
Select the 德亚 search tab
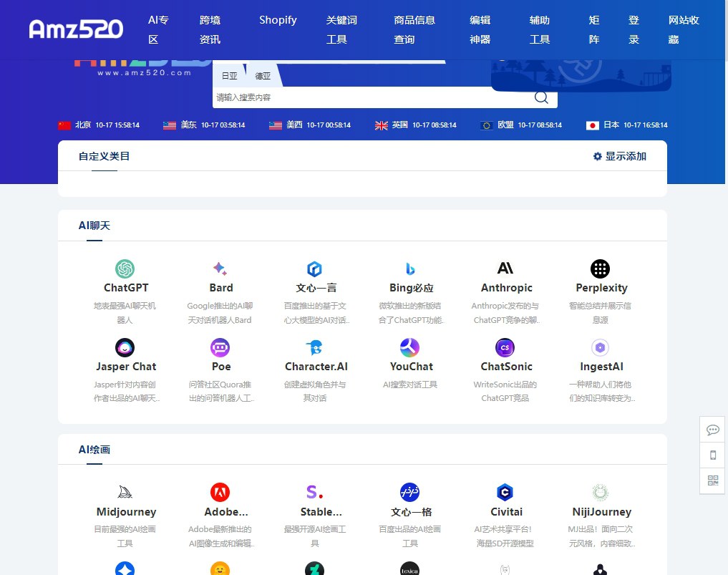click(x=263, y=76)
